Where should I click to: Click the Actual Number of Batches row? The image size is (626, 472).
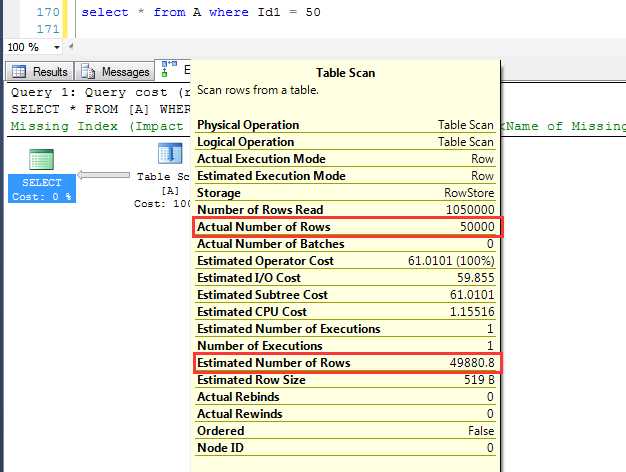(345, 244)
